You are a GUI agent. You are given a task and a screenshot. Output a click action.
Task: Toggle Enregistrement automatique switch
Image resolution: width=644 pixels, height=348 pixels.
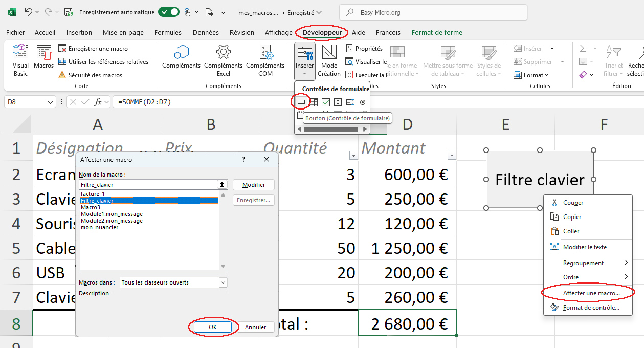pos(168,12)
